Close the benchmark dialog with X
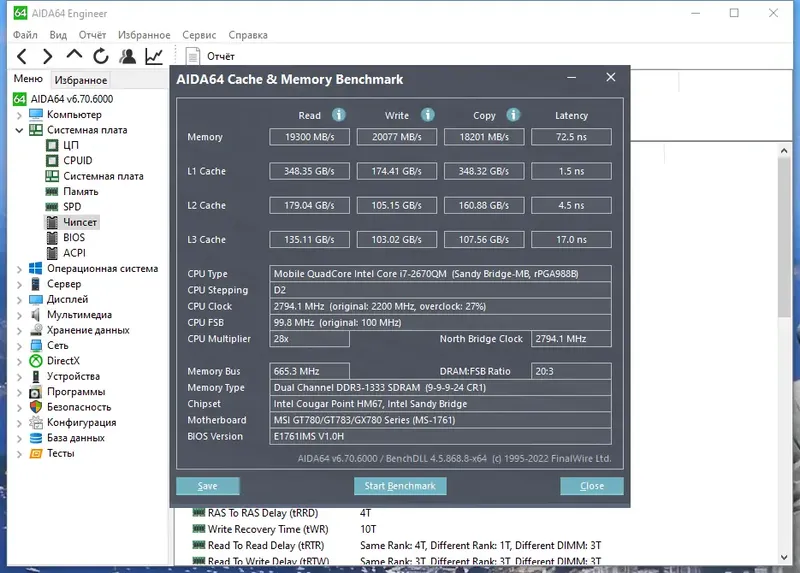Image resolution: width=800 pixels, height=573 pixels. click(611, 77)
